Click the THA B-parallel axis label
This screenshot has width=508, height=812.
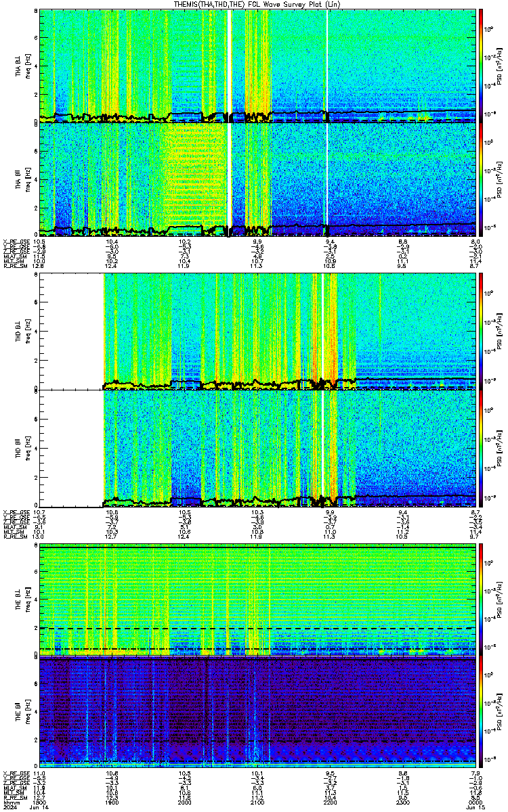[x=20, y=179]
